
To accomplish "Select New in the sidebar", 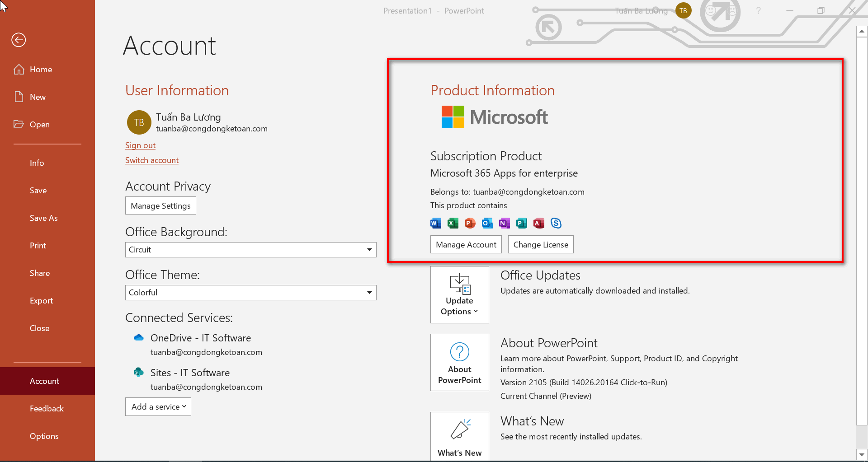I will tap(47, 97).
